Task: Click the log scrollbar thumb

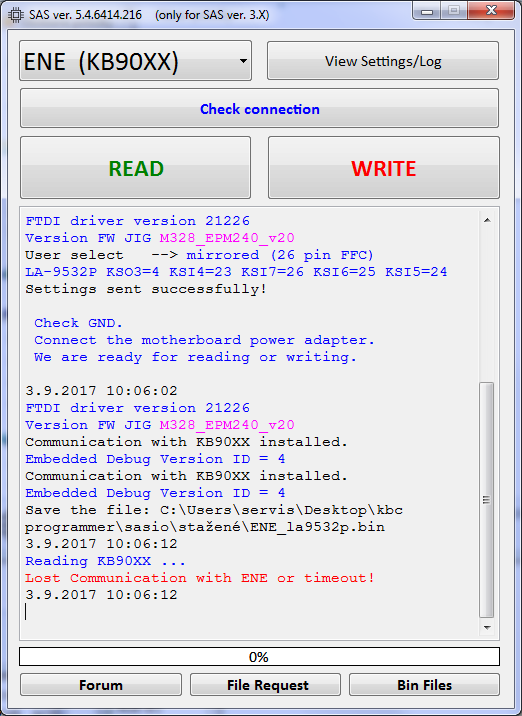Action: [x=487, y=500]
